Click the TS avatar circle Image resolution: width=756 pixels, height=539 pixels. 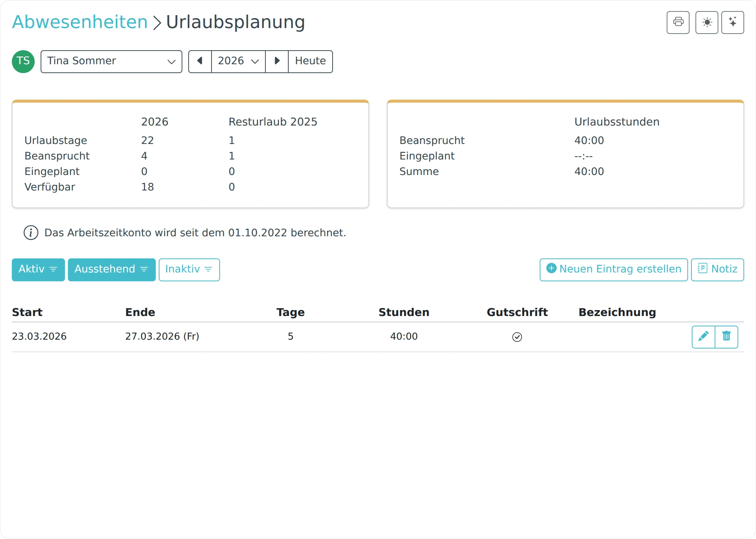[23, 62]
